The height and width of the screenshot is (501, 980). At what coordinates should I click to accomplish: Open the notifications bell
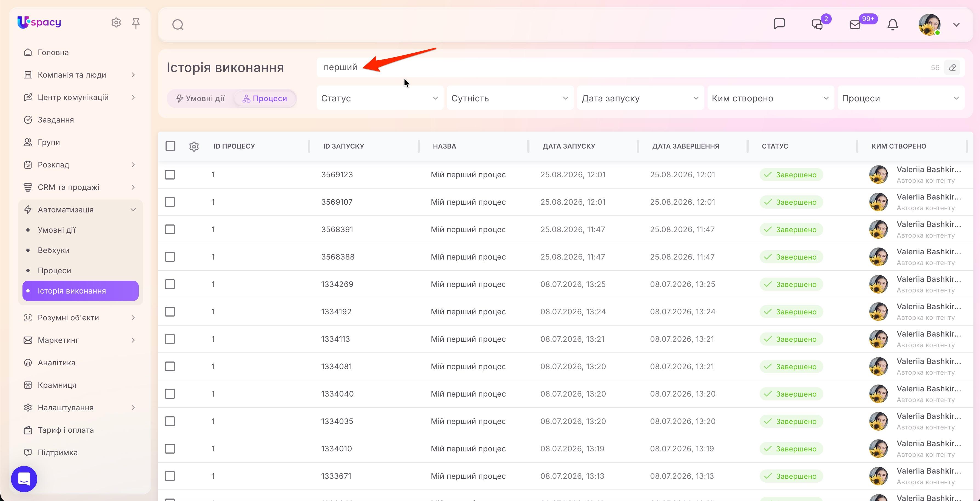tap(893, 25)
